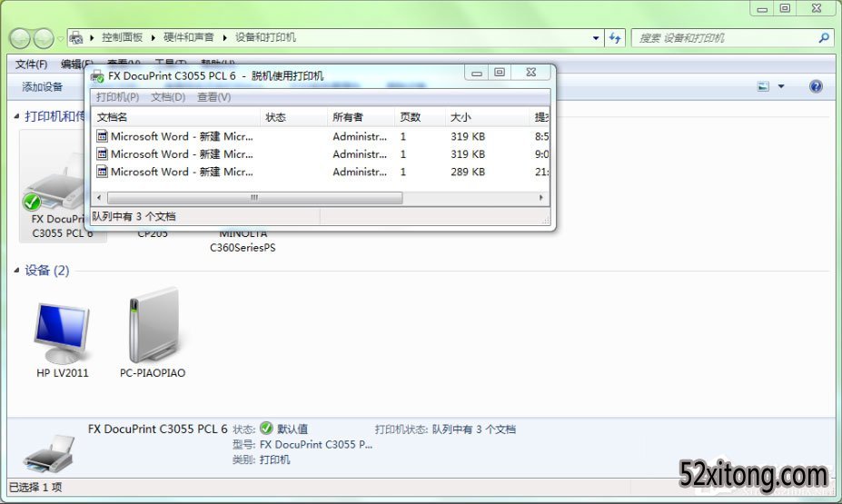Select the PC-PIAOPIAO computer device icon
This screenshot has width=842, height=504.
pos(153,326)
